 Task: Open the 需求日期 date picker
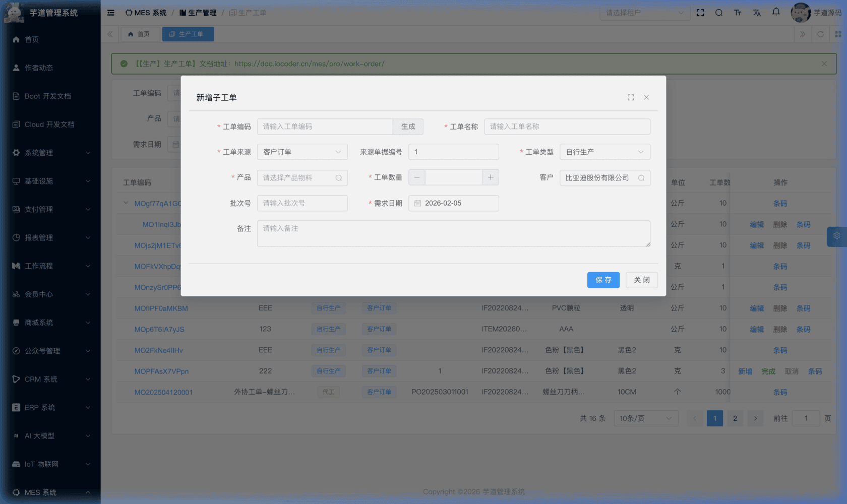453,203
